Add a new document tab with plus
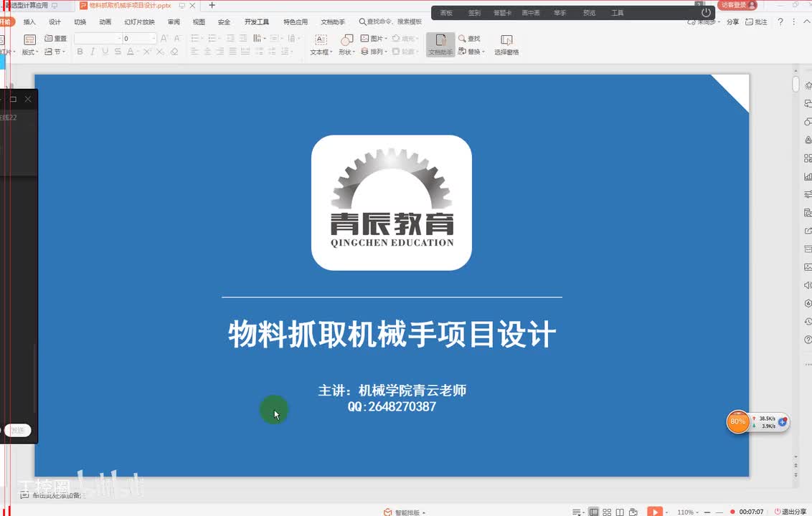 coord(212,5)
